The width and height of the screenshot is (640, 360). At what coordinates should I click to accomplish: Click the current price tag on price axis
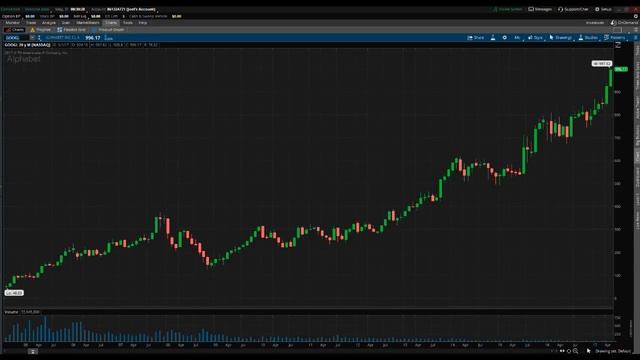click(x=621, y=69)
